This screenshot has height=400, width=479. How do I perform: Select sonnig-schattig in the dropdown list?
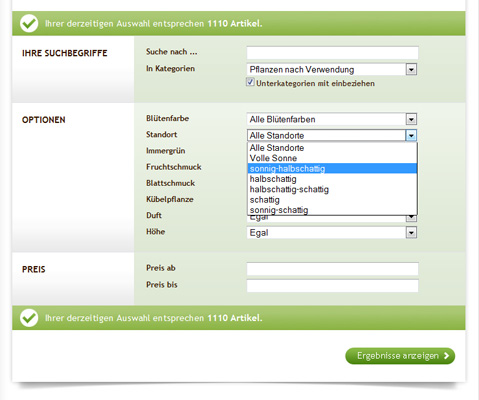tap(332, 210)
